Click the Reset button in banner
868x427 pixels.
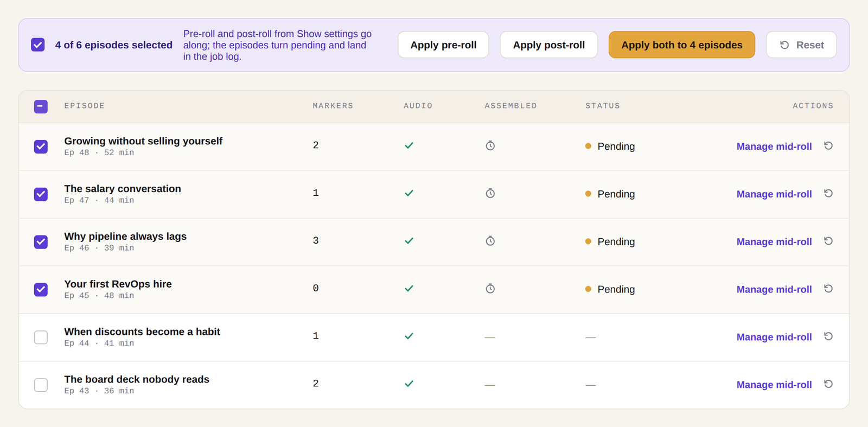(x=801, y=44)
